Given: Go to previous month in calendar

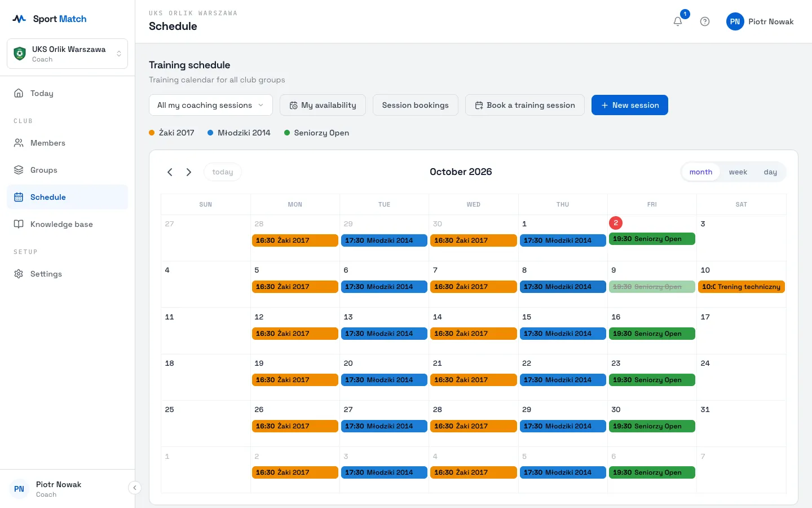Looking at the screenshot, I should pos(170,172).
